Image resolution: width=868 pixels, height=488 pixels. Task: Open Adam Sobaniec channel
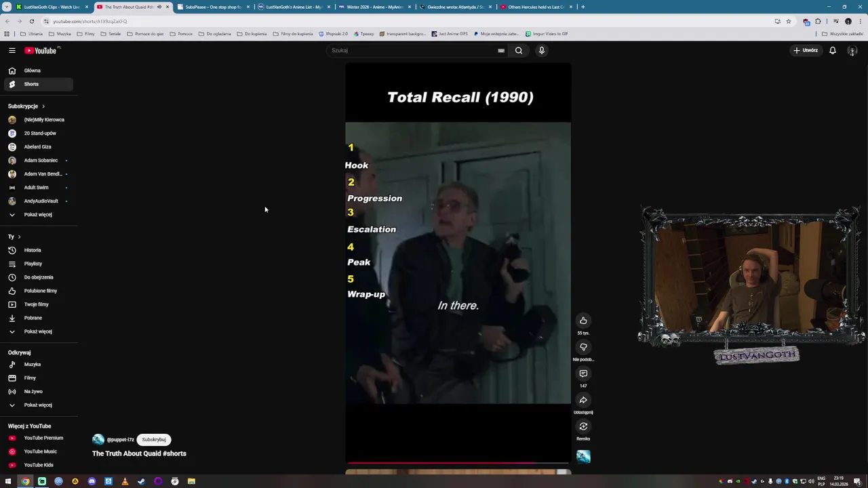click(x=38, y=161)
